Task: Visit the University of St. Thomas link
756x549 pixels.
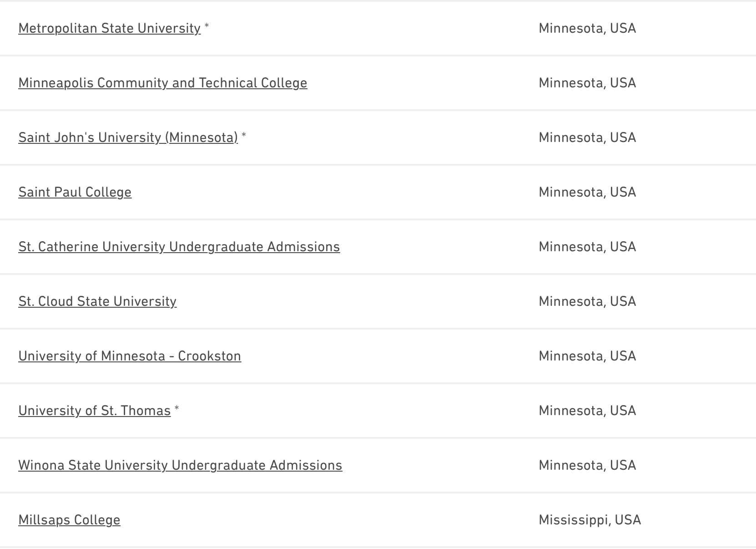Action: pos(94,411)
